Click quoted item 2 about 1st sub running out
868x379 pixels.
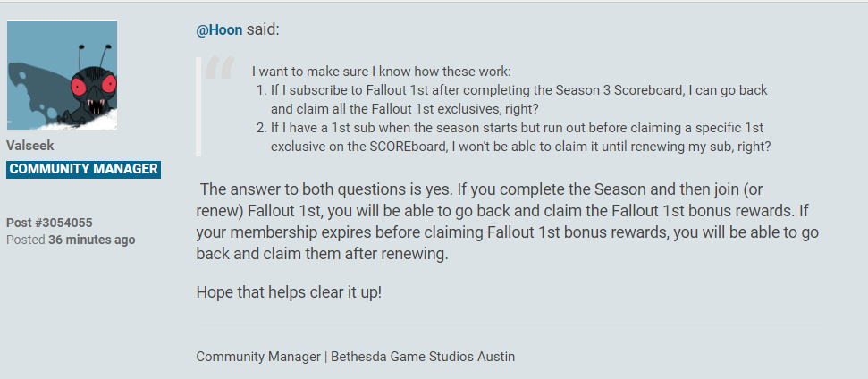point(514,138)
